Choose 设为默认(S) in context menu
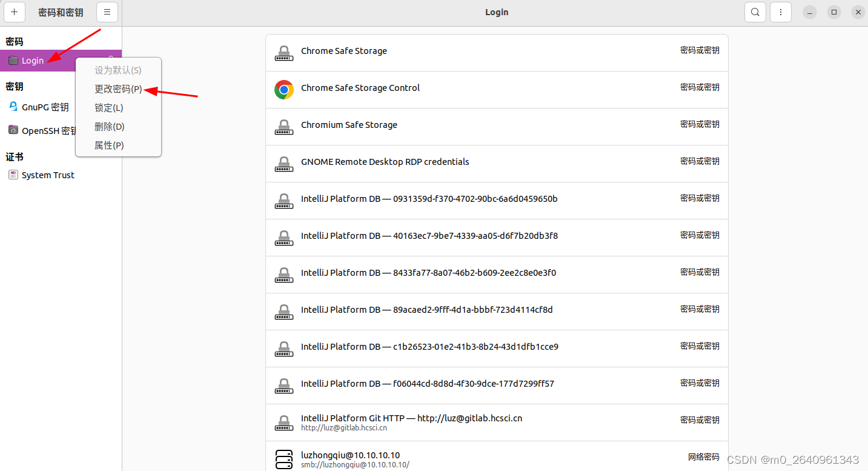 118,70
